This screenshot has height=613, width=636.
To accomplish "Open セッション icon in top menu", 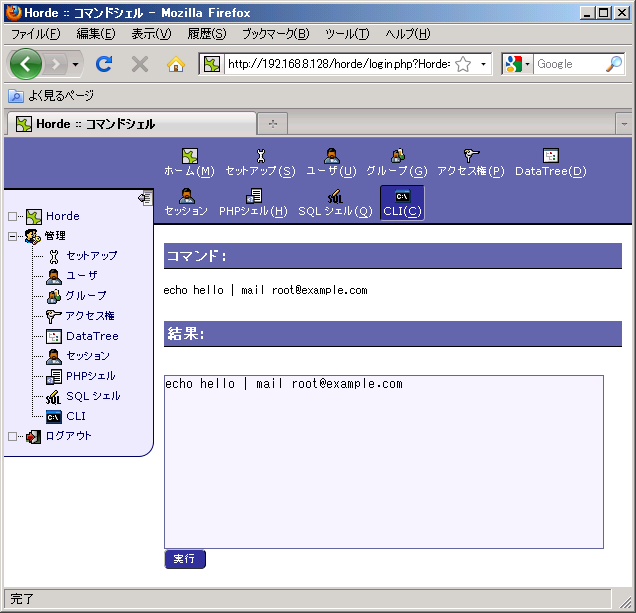I will click(x=186, y=196).
